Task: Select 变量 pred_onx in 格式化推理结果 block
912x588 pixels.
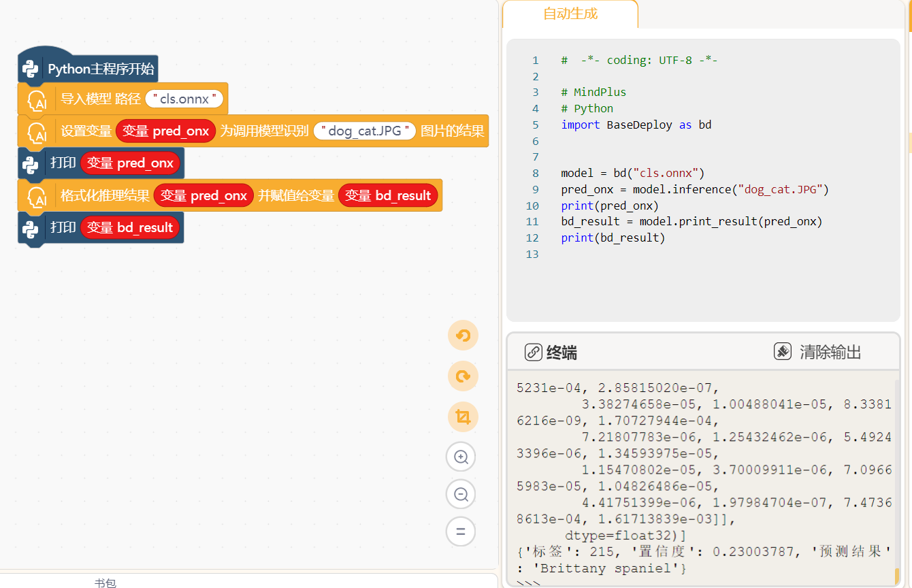Action: click(x=204, y=196)
